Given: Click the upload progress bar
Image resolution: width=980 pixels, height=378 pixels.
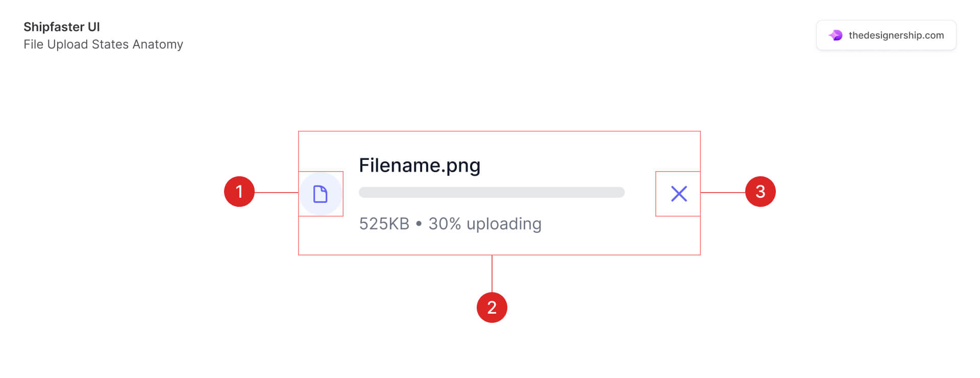Looking at the screenshot, I should coord(491,193).
